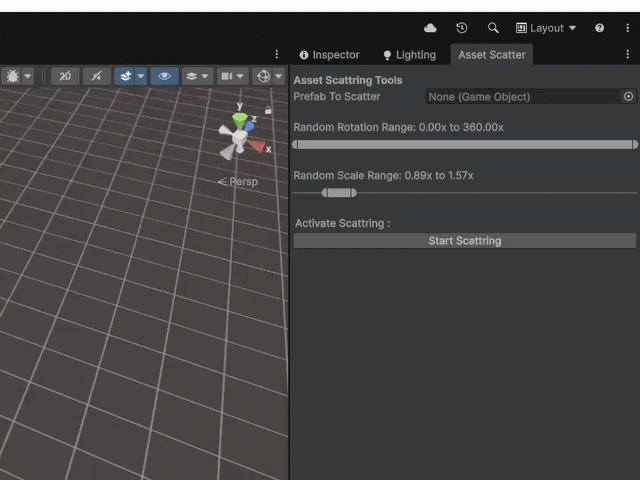Screen dimensions: 640x480
Task: Open the Asset Scatter panel three-dot menu
Action: 627,54
